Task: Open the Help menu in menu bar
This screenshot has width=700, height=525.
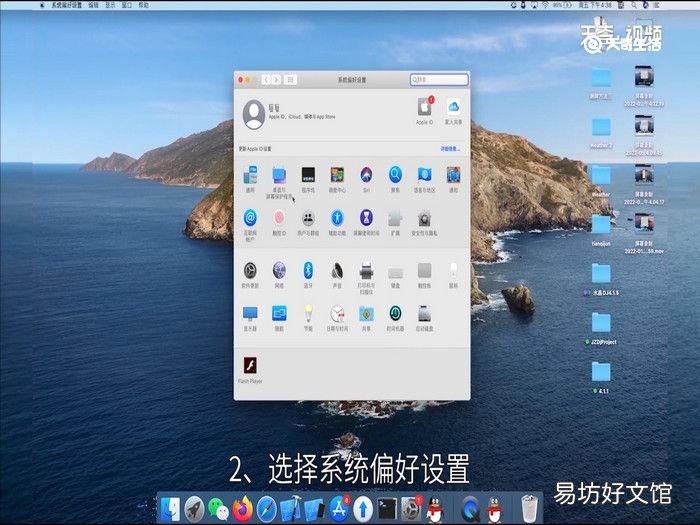Action: click(143, 5)
